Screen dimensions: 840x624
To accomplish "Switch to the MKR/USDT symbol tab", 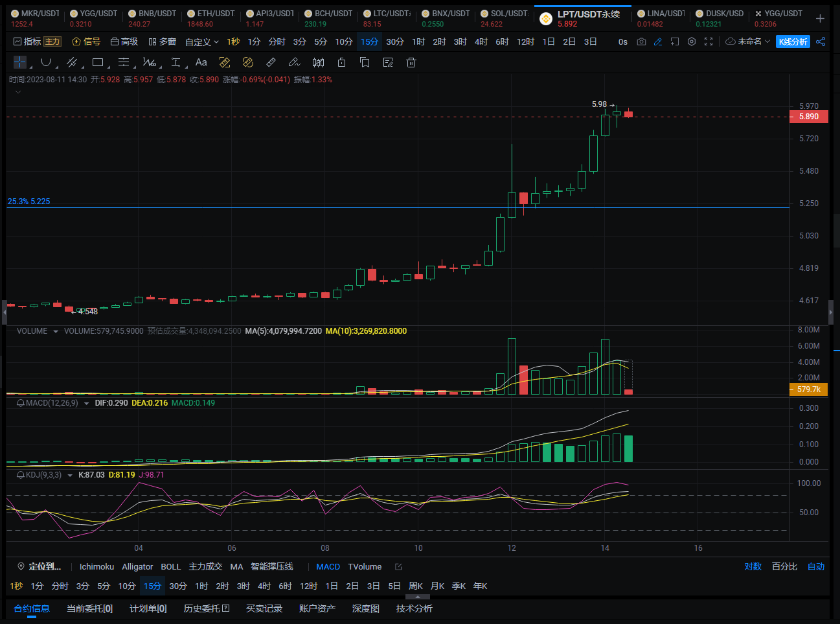I will (35, 18).
